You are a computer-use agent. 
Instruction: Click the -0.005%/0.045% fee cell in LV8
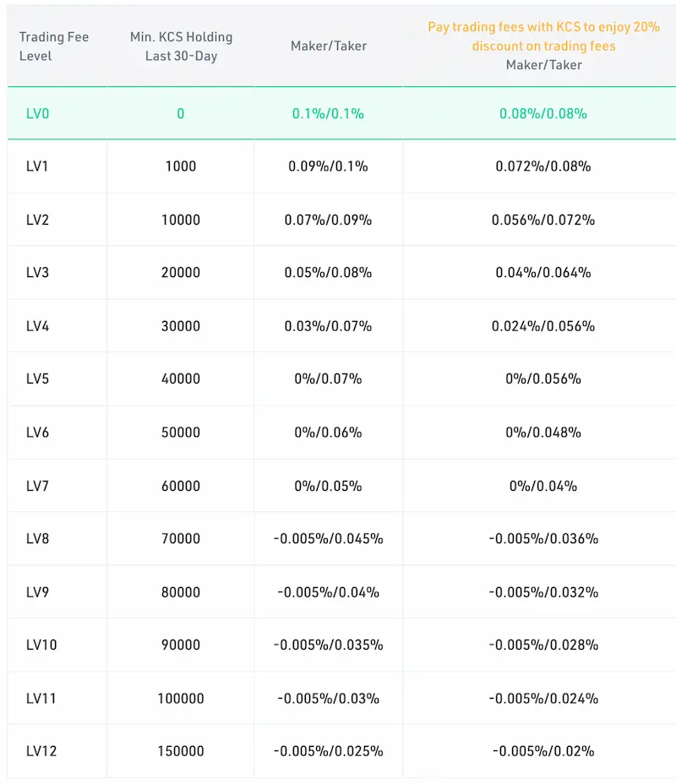328,538
